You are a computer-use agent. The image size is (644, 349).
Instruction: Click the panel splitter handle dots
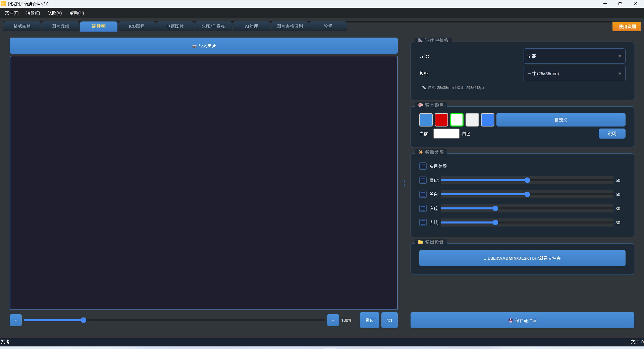click(x=404, y=183)
